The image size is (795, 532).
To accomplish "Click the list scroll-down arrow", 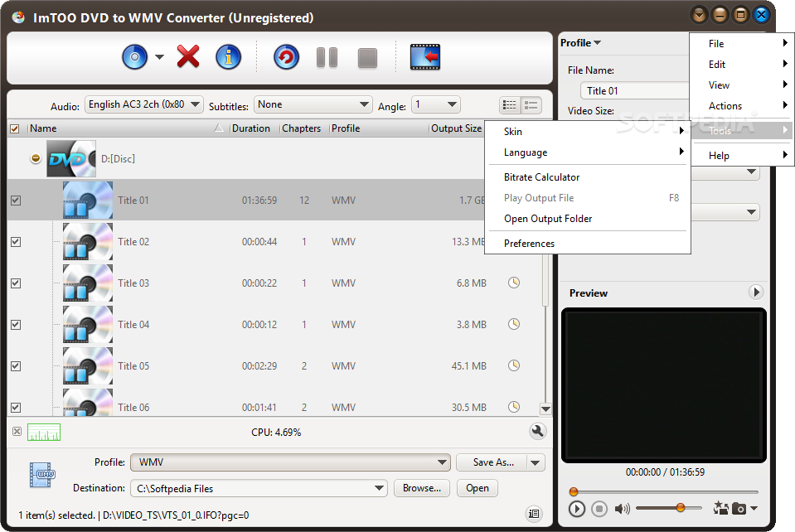I will point(546,409).
